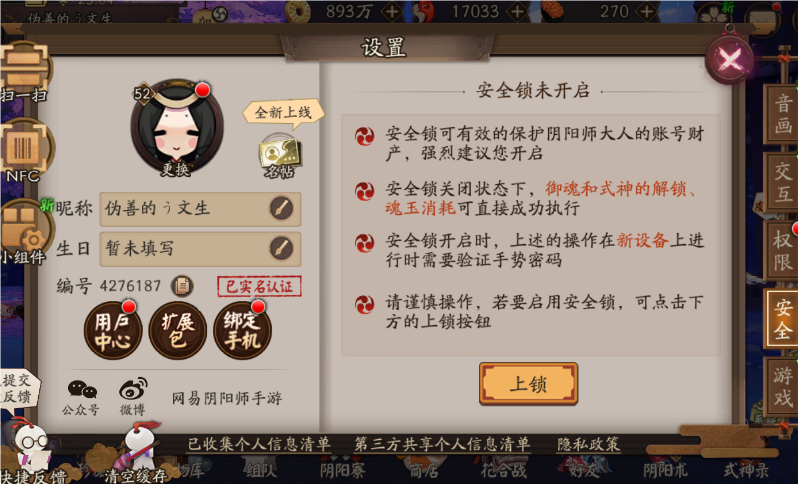This screenshot has width=798, height=484.
Task: Click the pencil icon to edit the birthday
Action: tap(281, 248)
